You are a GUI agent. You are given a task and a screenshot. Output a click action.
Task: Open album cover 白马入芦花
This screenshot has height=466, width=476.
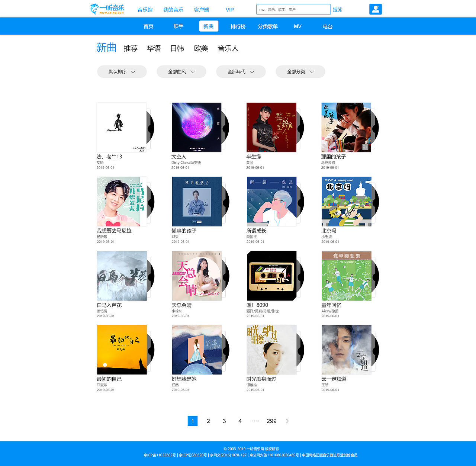coord(122,276)
